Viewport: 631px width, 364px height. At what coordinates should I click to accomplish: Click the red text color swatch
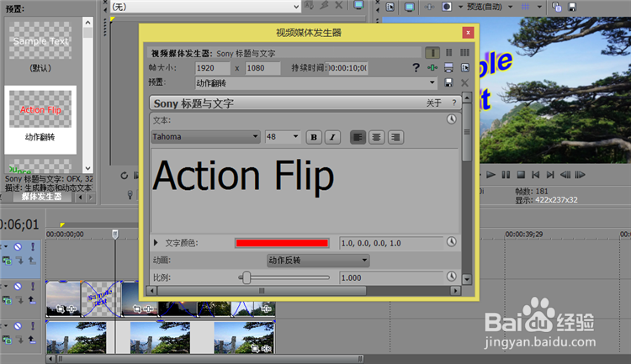[x=282, y=243]
